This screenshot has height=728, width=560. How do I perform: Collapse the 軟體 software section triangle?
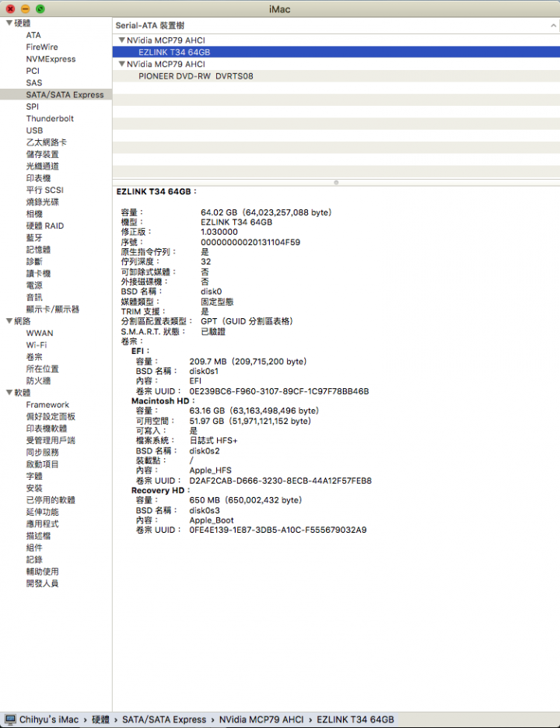9,392
